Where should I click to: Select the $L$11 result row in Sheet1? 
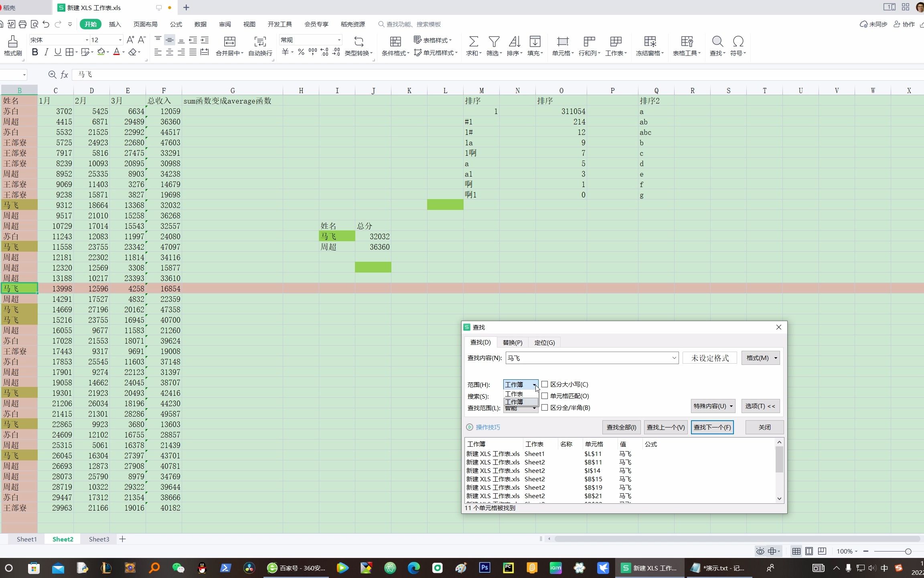pos(620,454)
